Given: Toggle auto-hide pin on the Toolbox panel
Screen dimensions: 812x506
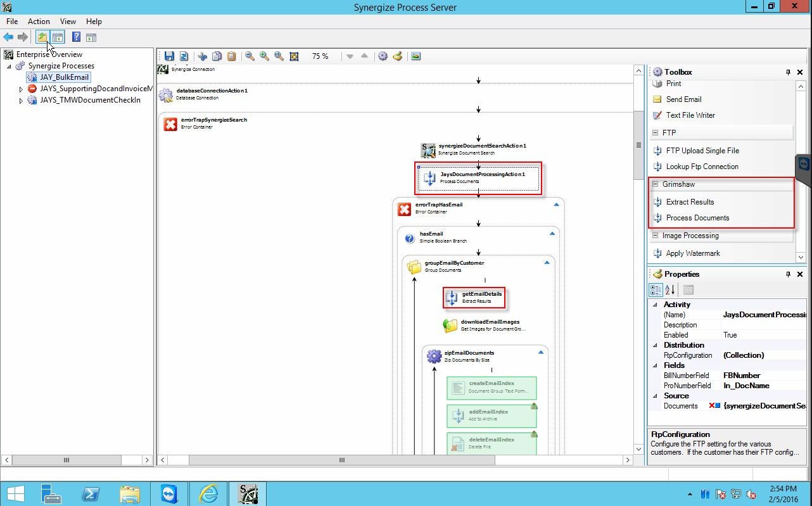Looking at the screenshot, I should click(787, 72).
